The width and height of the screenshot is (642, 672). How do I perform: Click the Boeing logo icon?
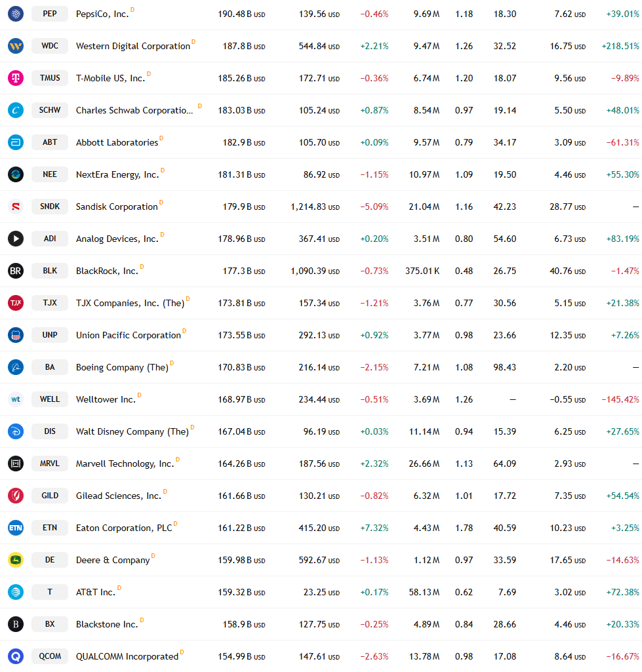[x=16, y=367]
